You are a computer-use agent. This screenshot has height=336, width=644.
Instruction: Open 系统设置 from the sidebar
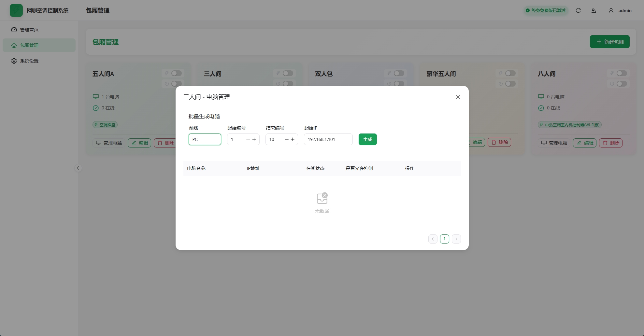tap(29, 61)
